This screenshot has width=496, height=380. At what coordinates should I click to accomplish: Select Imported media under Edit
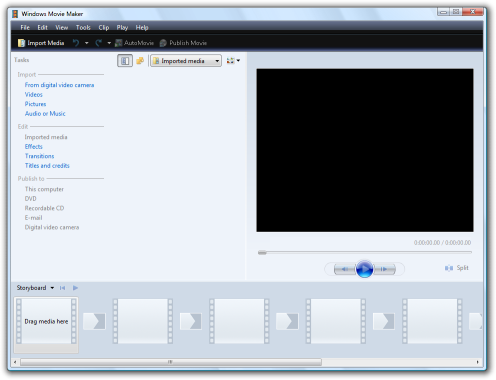46,137
